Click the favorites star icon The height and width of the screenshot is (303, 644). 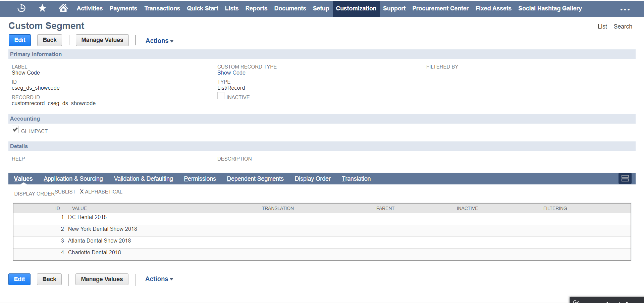[42, 8]
